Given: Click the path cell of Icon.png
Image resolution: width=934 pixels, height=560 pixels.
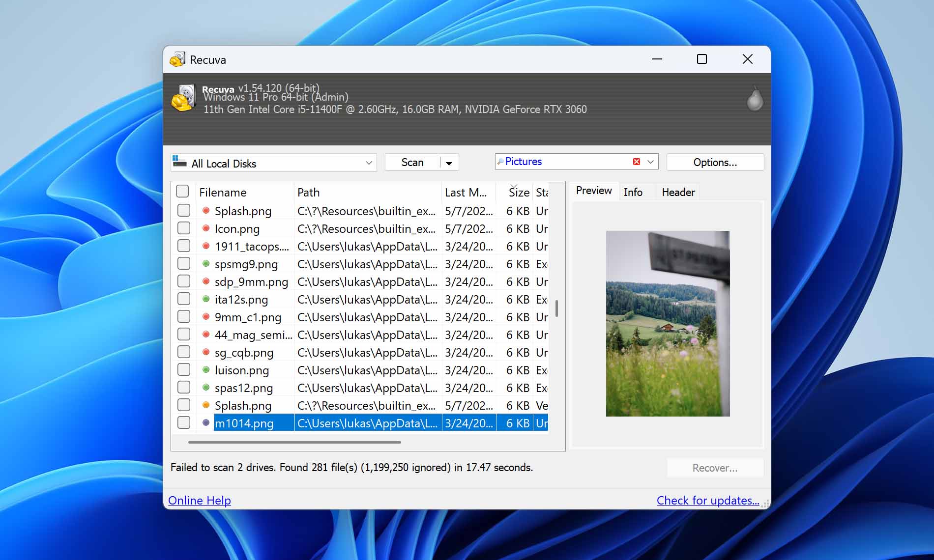Looking at the screenshot, I should coord(367,229).
